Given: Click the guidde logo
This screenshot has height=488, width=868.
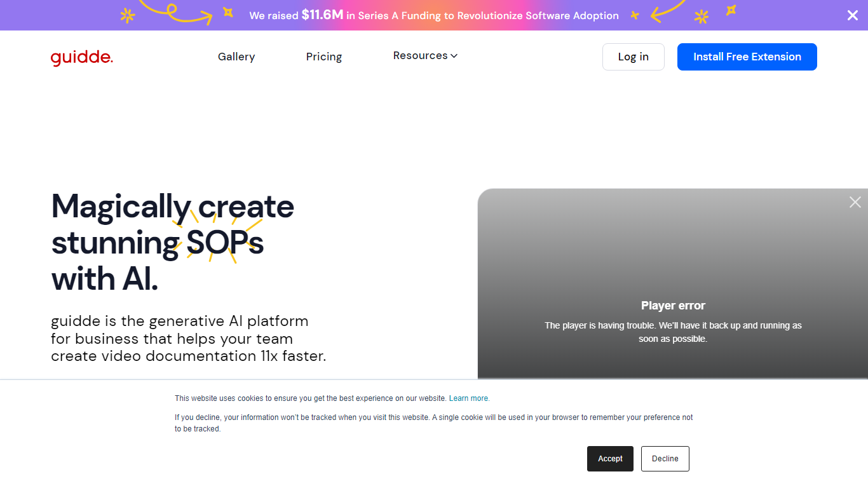Looking at the screenshot, I should click(x=82, y=57).
